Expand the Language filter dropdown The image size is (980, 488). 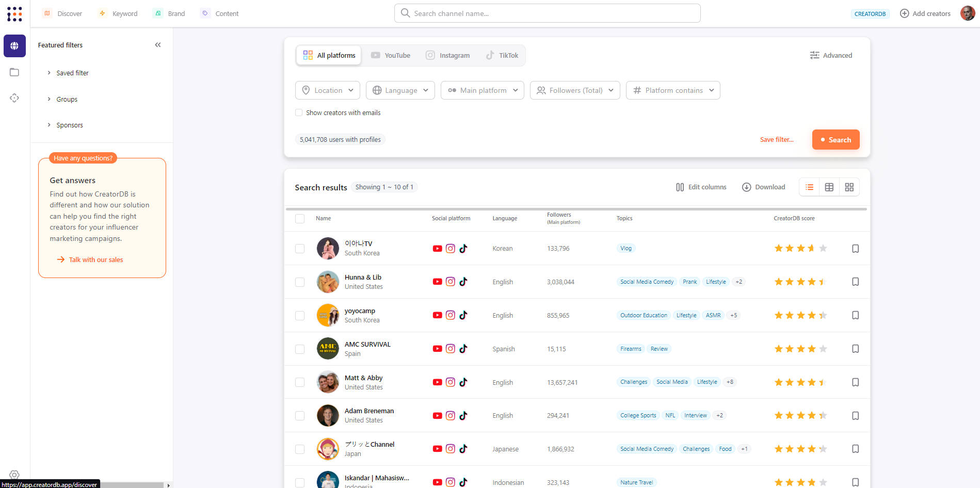tap(400, 90)
